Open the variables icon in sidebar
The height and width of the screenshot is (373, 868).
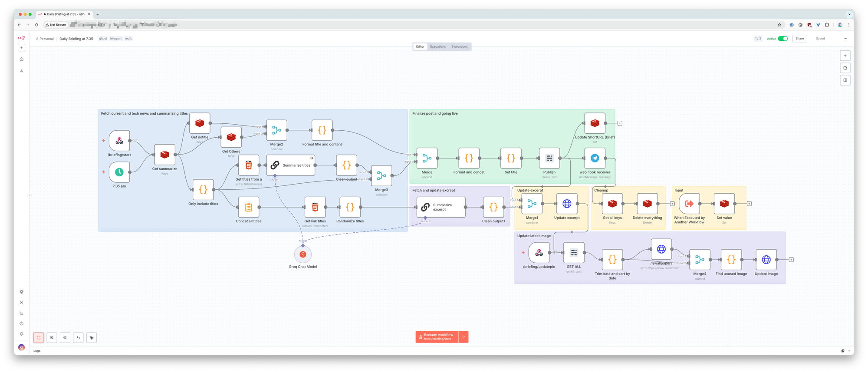point(21,303)
